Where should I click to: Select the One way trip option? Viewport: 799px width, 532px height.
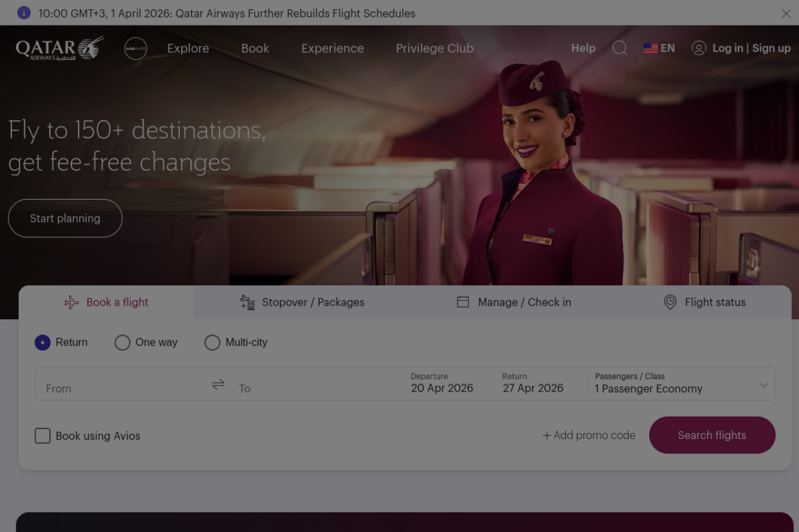point(122,342)
